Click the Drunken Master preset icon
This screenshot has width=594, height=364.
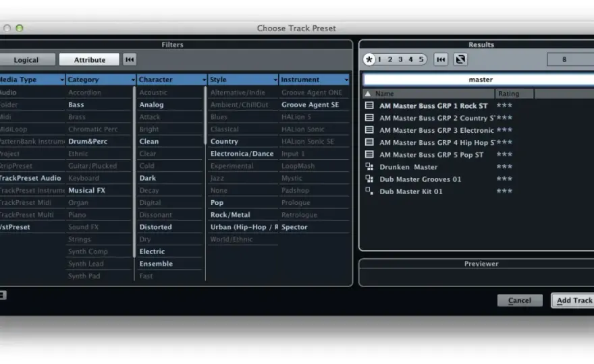pos(369,166)
